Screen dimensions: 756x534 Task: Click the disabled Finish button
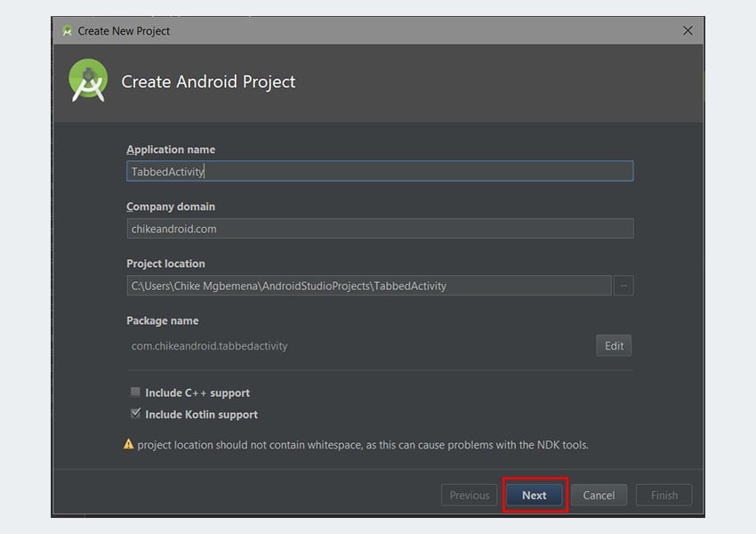[x=664, y=495]
